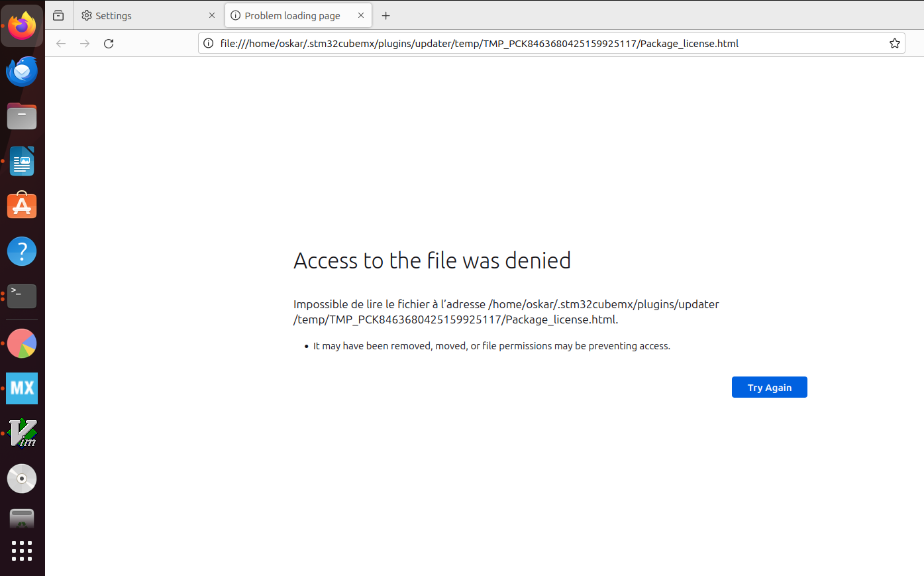This screenshot has width=924, height=576.
Task: Bookmark this page with the star
Action: click(894, 43)
